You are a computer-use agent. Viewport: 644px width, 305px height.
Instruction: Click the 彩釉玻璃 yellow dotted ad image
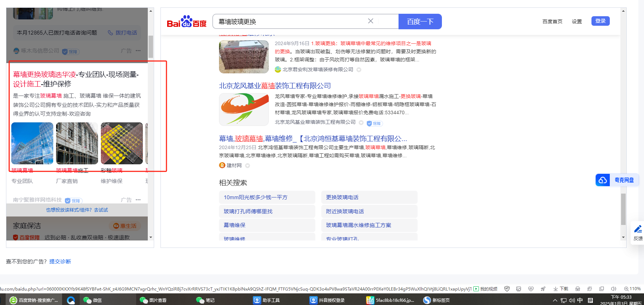click(122, 143)
